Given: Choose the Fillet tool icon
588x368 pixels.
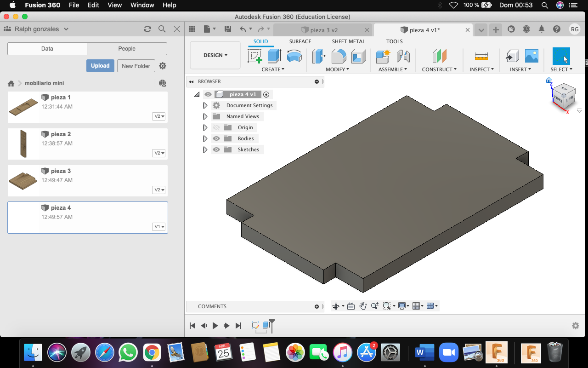Looking at the screenshot, I should pyautogui.click(x=339, y=56).
